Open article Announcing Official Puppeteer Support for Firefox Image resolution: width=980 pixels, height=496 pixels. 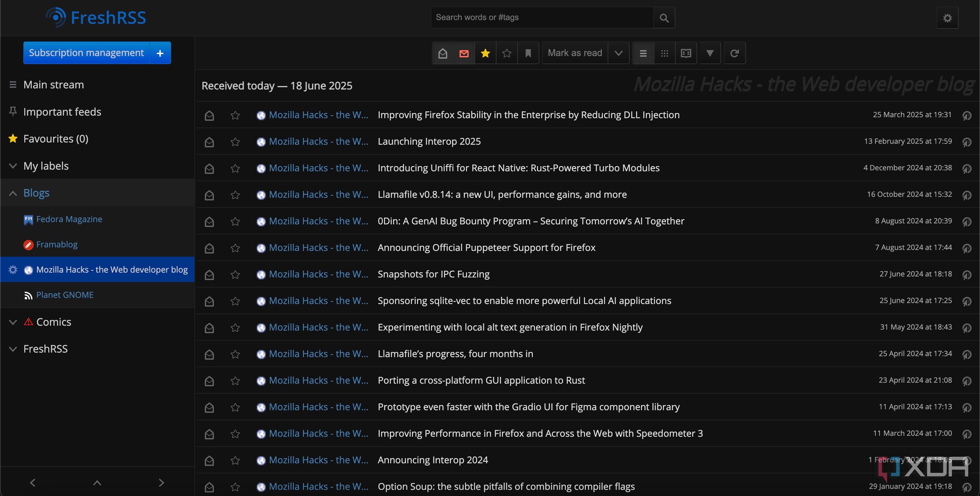pyautogui.click(x=486, y=248)
